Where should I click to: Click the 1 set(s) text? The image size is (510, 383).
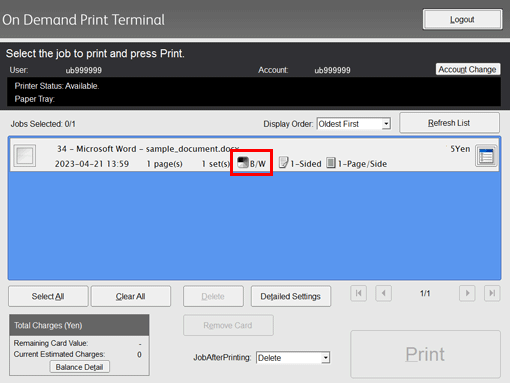tap(216, 164)
